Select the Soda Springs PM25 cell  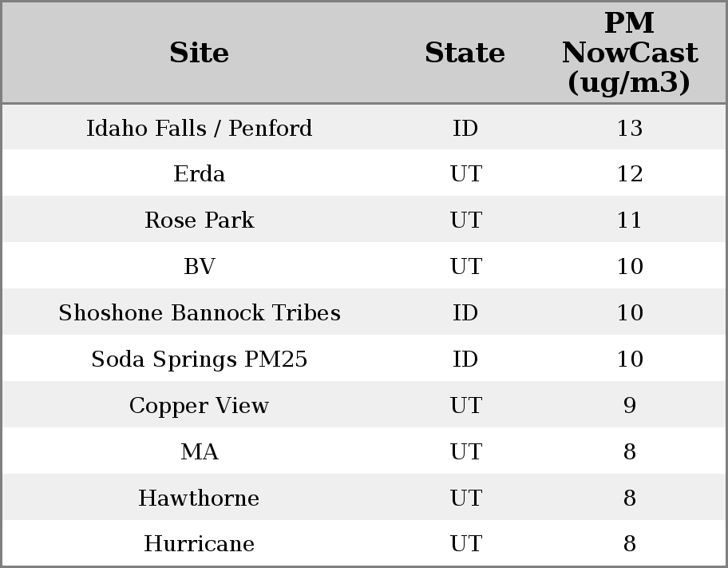199,359
